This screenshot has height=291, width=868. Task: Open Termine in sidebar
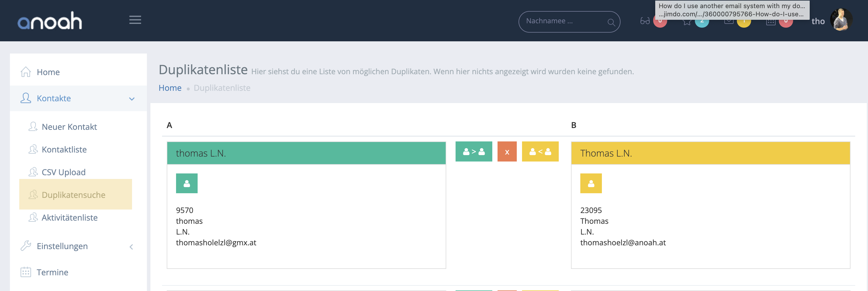(x=52, y=272)
